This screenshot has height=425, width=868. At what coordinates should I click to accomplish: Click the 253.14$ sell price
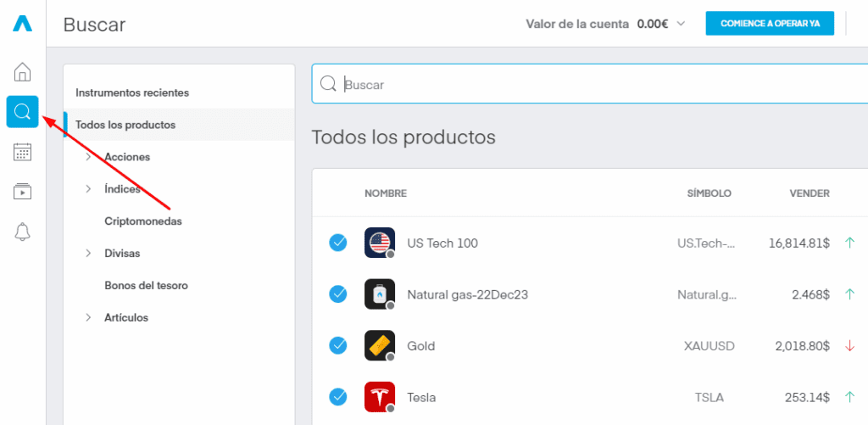coord(807,397)
